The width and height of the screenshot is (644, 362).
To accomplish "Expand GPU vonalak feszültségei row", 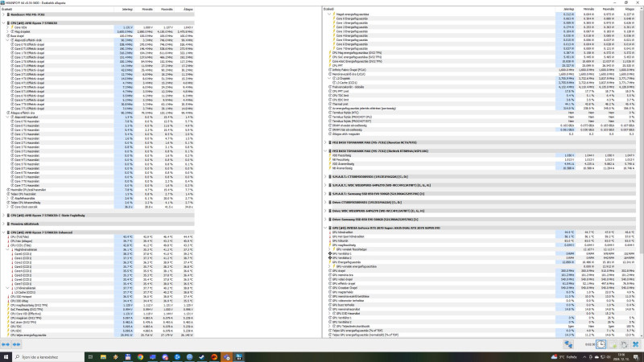I will click(329, 249).
